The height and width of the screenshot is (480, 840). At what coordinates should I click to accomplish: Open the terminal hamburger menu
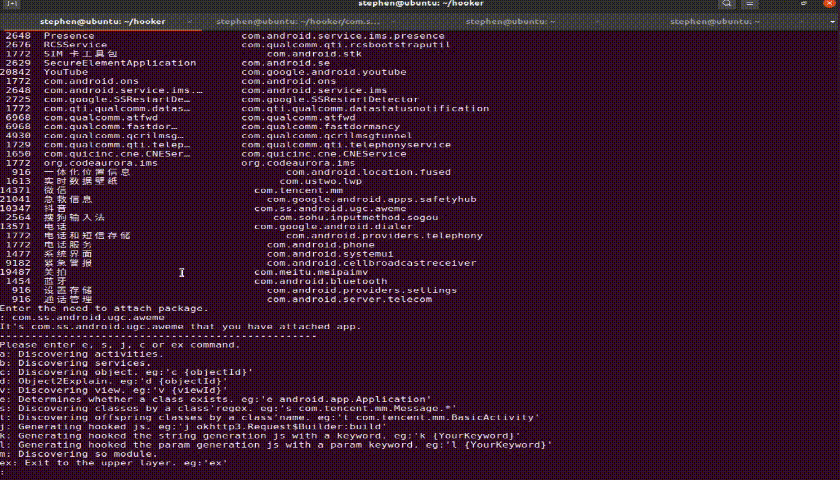click(750, 4)
